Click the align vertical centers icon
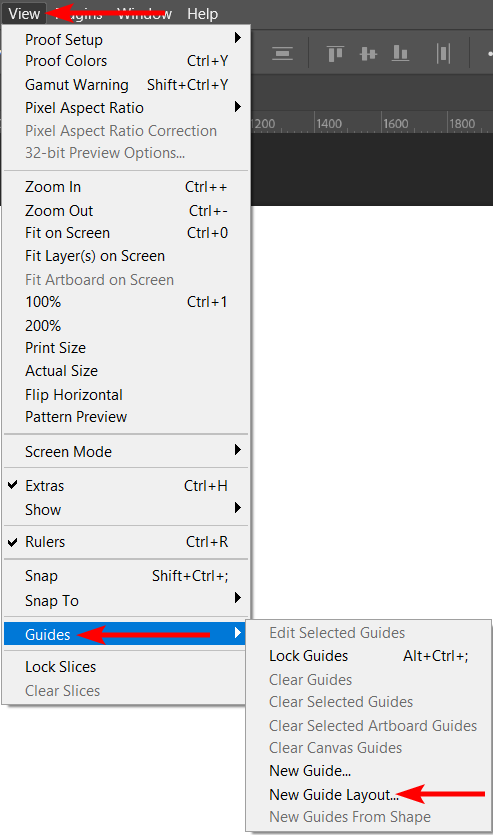493x835 pixels. click(368, 54)
